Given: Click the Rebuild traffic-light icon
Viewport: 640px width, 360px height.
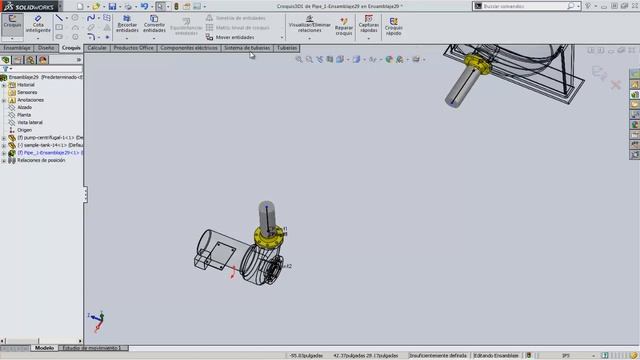Looking at the screenshot, I should (176, 6).
